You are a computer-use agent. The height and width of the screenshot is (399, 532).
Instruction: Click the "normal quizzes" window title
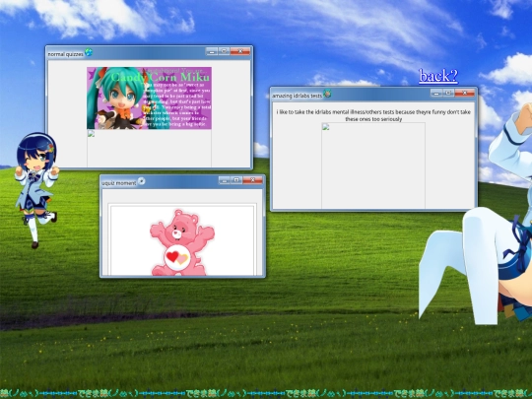pos(65,54)
